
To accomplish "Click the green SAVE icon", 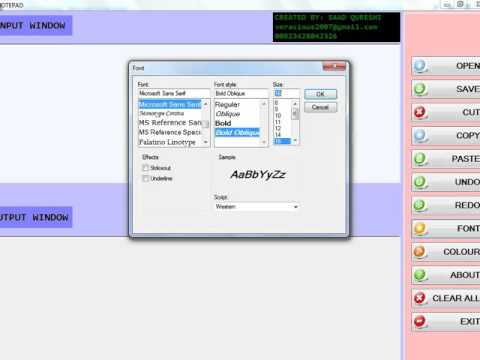I will tap(420, 89).
